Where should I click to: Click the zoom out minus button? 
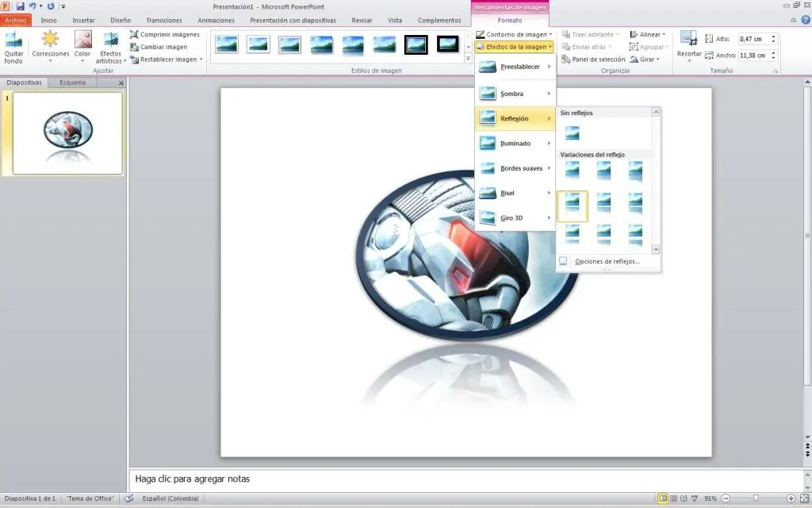[726, 498]
